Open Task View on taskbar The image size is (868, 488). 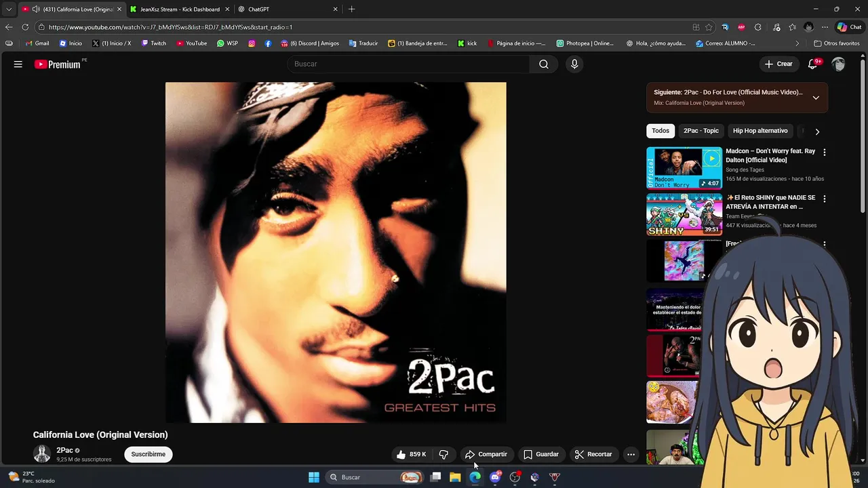435,477
